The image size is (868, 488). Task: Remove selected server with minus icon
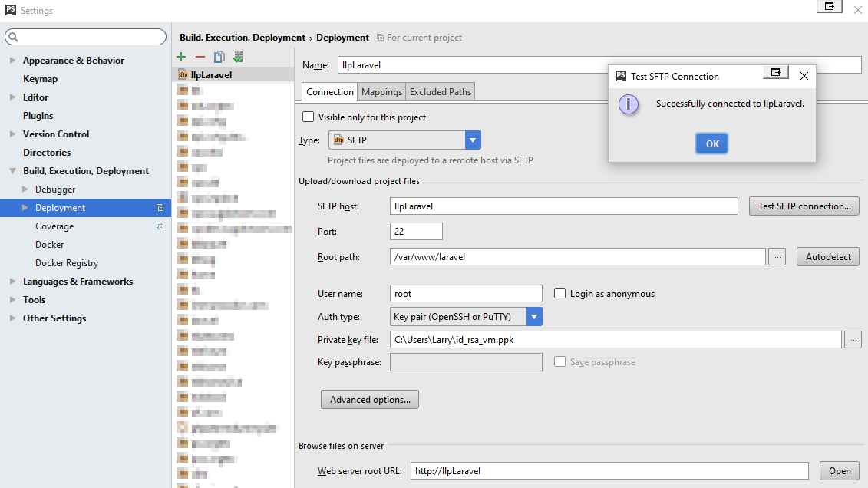click(200, 57)
